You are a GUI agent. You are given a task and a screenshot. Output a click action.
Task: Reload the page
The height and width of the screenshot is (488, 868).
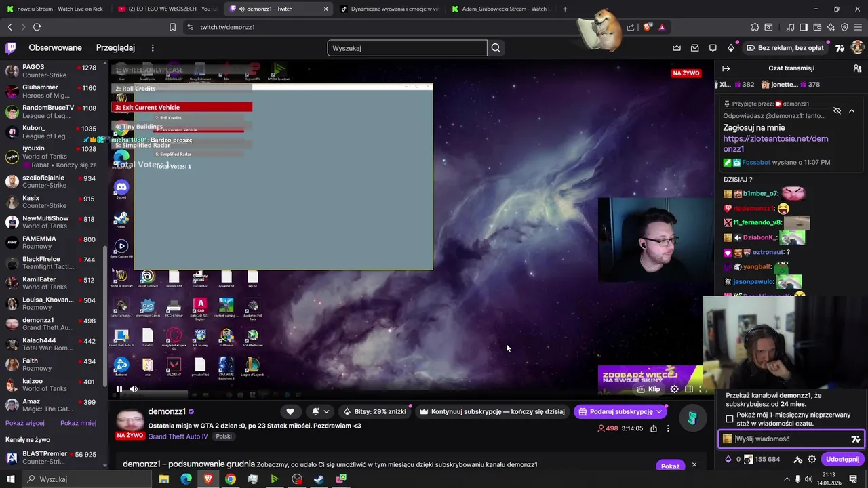pyautogui.click(x=37, y=27)
